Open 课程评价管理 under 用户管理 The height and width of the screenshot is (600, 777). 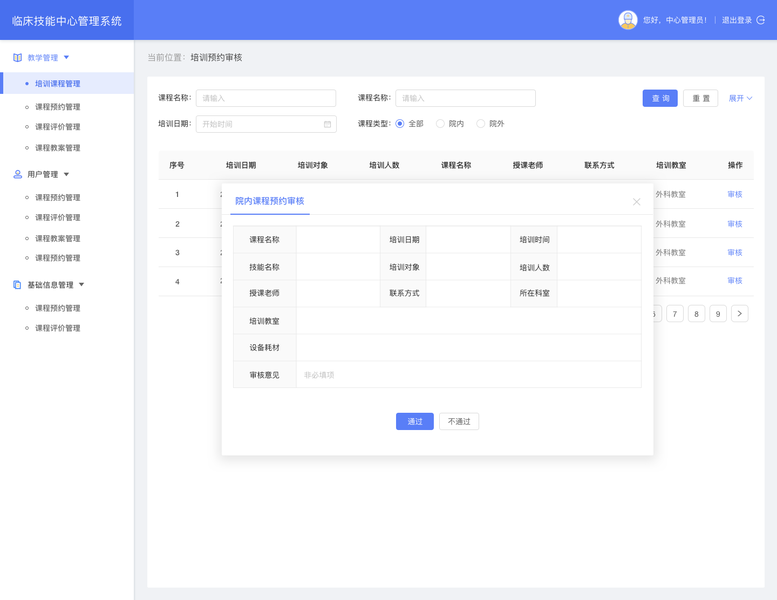pos(57,218)
